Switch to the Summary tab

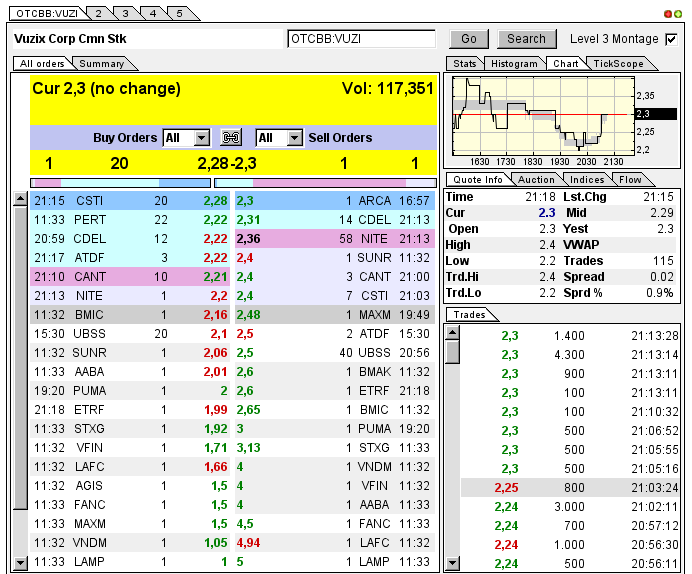coord(101,64)
